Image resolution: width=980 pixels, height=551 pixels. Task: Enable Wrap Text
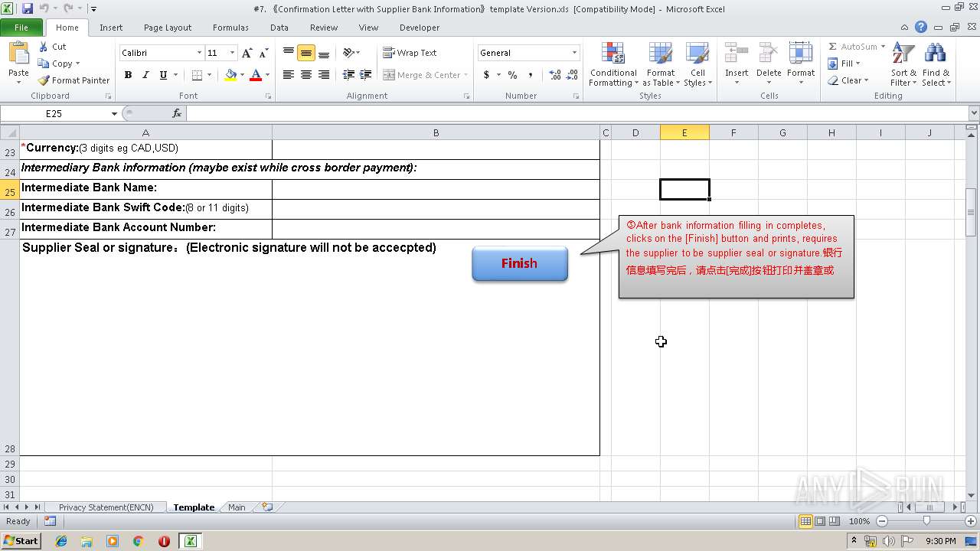(410, 53)
